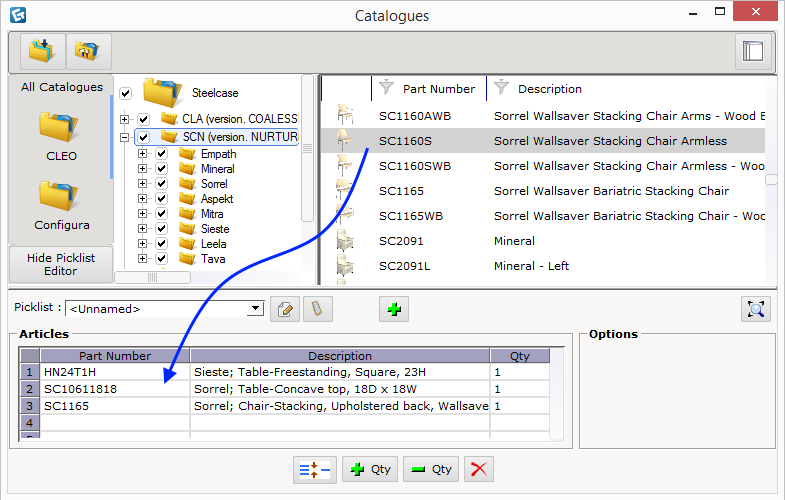Image resolution: width=785 pixels, height=500 pixels.
Task: Click Articles Description column header
Action: [x=339, y=356]
